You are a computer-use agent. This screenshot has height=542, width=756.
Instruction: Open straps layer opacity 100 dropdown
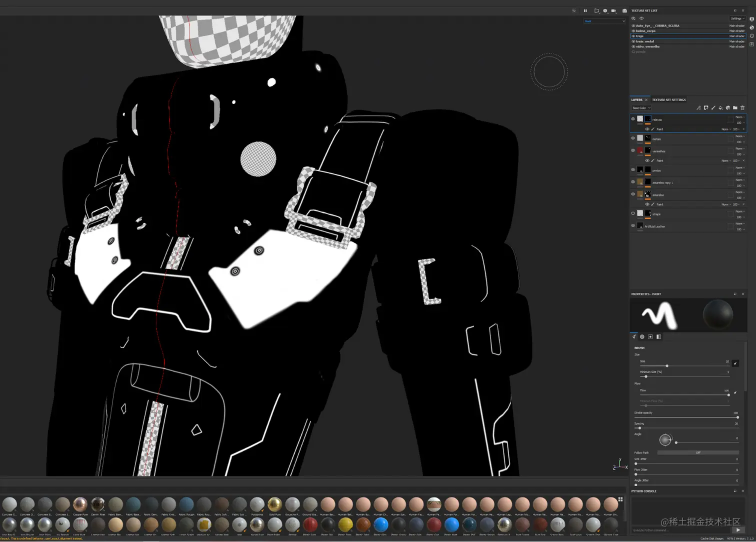click(x=740, y=217)
